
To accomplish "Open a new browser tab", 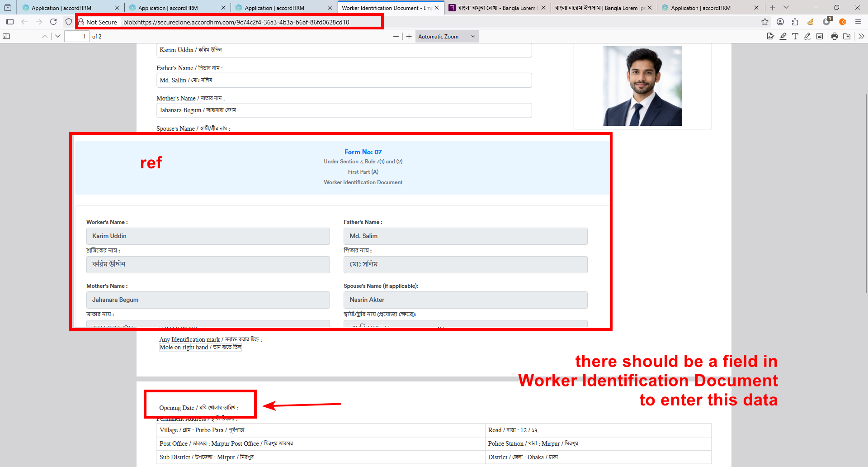I will coord(772,8).
